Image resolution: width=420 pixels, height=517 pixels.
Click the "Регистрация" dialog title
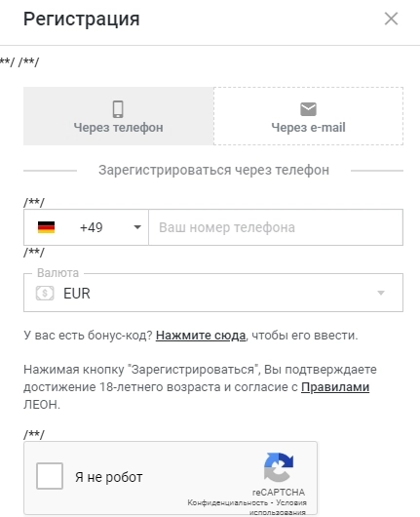pyautogui.click(x=82, y=20)
